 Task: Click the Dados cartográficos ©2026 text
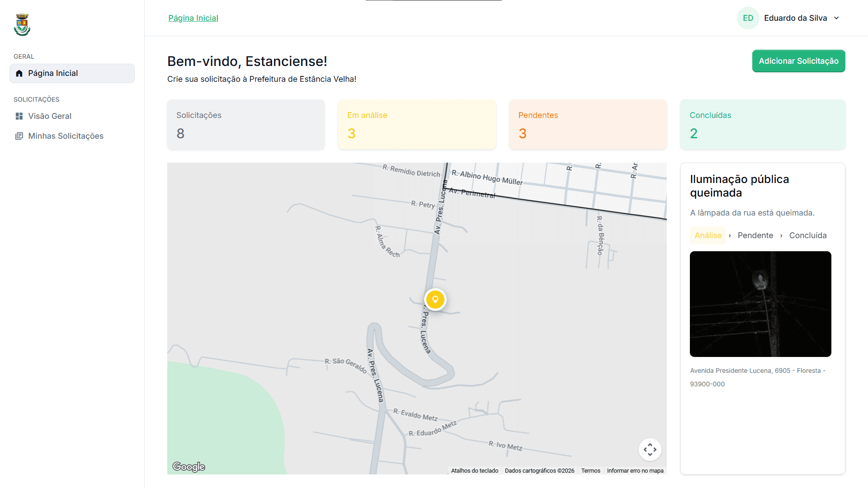point(539,470)
